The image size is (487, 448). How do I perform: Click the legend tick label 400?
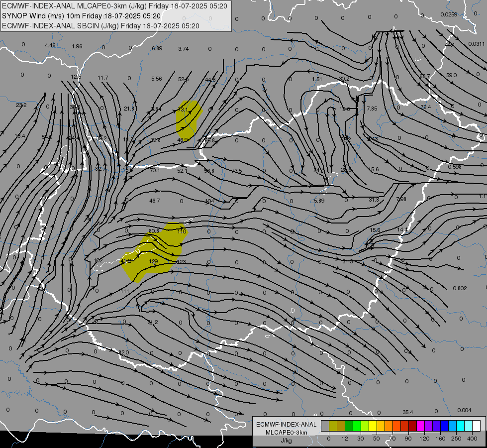(472, 439)
